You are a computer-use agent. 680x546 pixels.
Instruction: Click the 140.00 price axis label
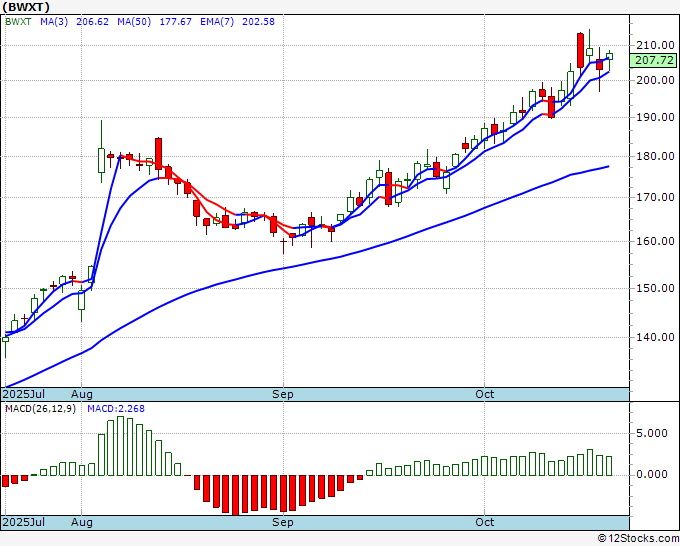click(655, 337)
